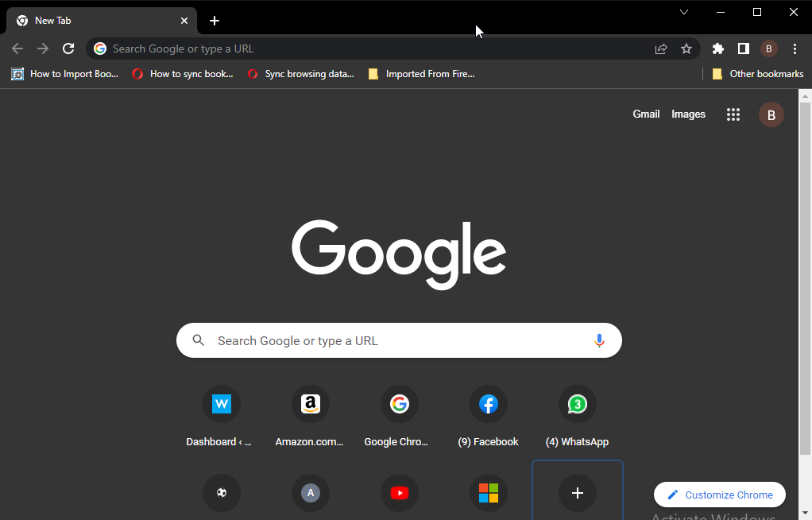The image size is (812, 520).
Task: Maximize the Chrome window
Action: click(x=757, y=12)
